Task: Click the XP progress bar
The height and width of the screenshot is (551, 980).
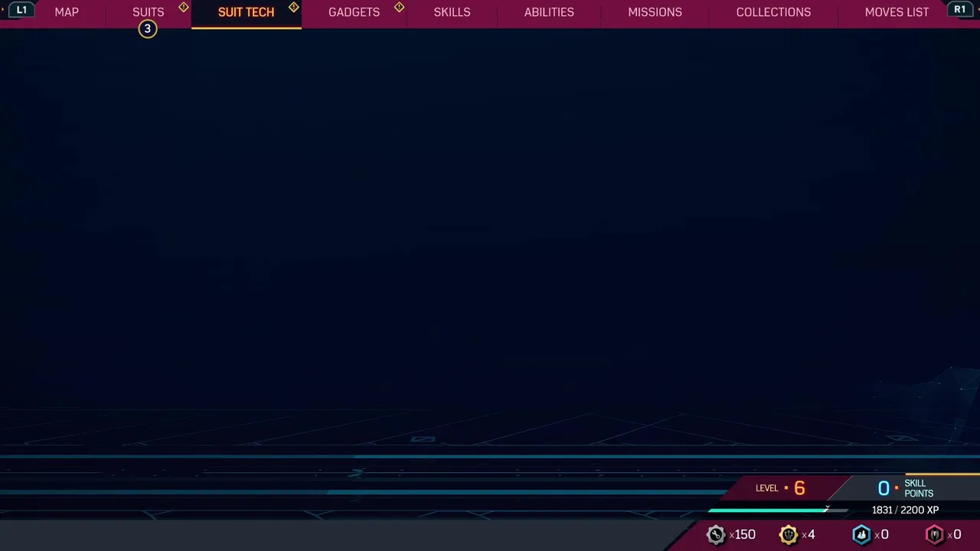Action: coord(778,510)
